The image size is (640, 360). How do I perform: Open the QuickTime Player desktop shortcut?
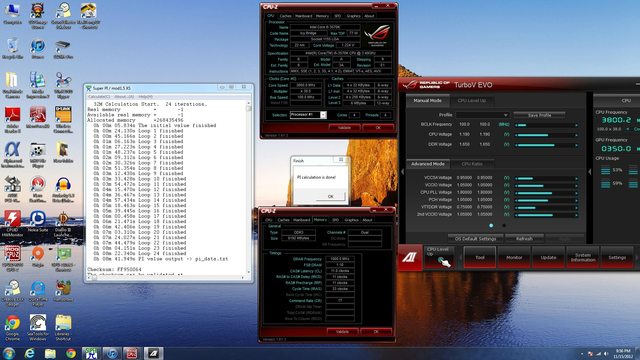(x=38, y=293)
